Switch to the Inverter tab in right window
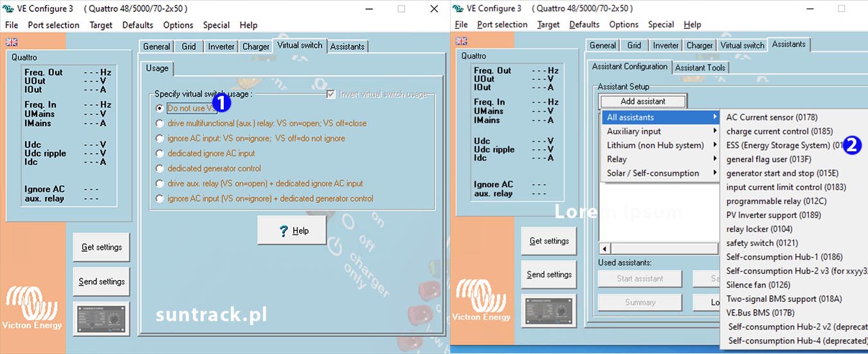 [x=665, y=46]
